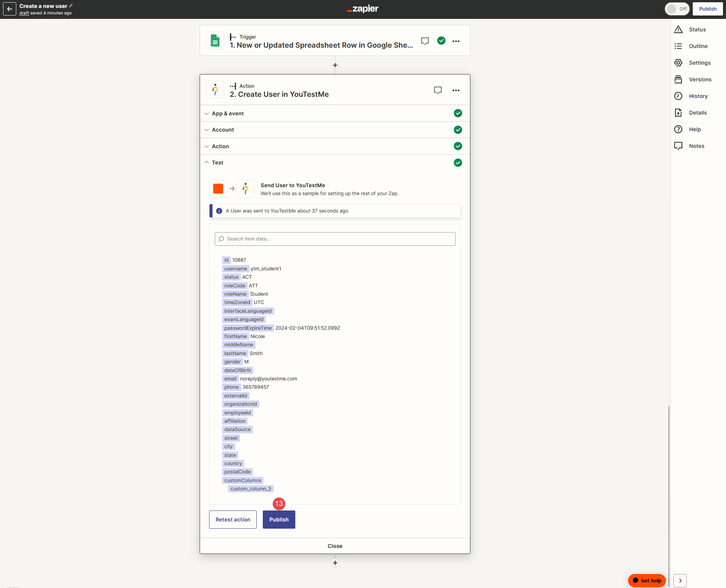Select the organizationId field tag

click(240, 404)
